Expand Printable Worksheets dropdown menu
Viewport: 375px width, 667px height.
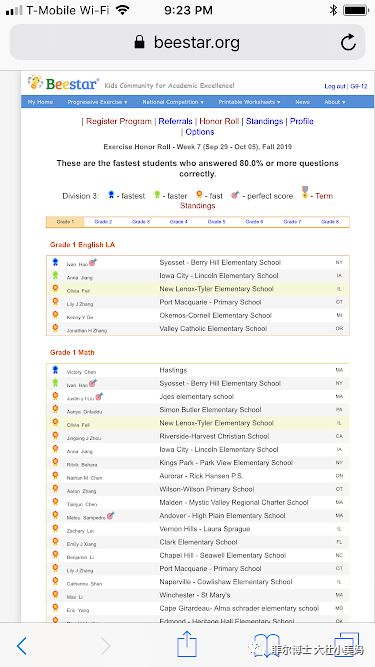pos(249,102)
